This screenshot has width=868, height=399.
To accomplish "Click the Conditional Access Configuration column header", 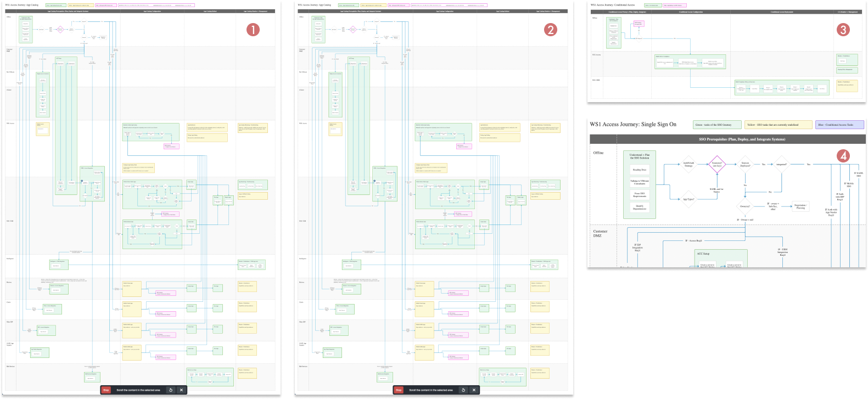I will coord(690,12).
